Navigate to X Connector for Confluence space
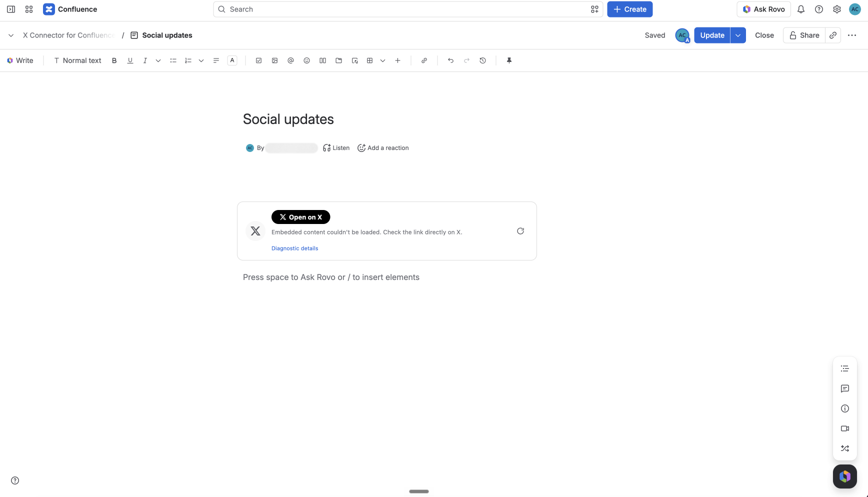 pyautogui.click(x=68, y=35)
